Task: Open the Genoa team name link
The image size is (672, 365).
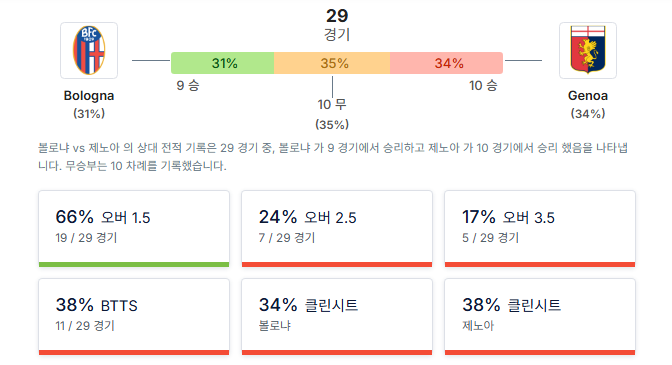Action: tap(588, 96)
